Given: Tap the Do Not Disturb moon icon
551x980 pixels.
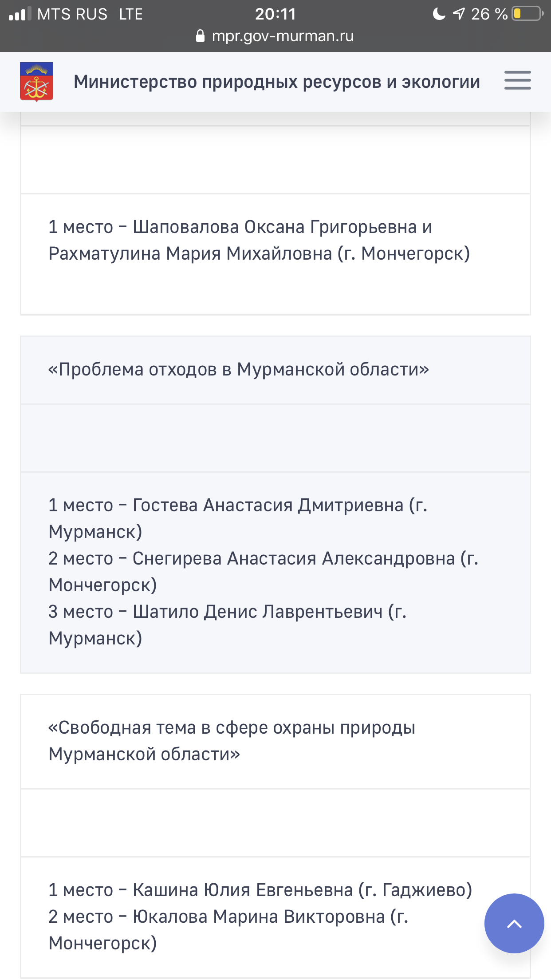Looking at the screenshot, I should 439,14.
